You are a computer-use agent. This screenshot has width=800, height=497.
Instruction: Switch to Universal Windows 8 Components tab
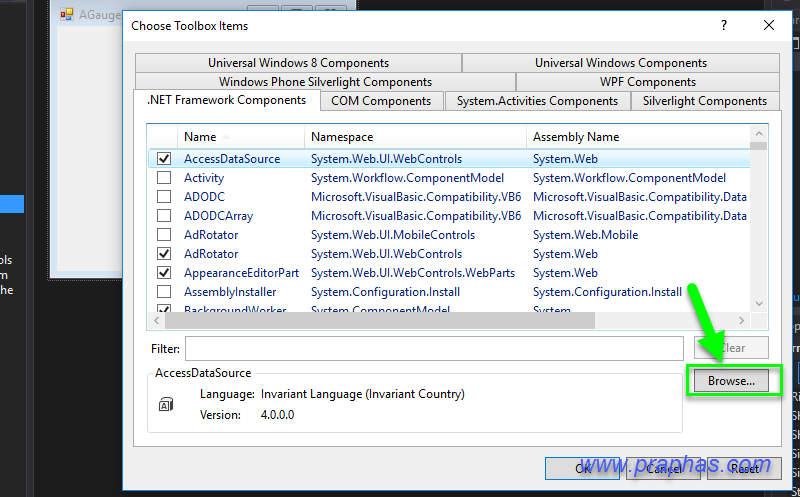[298, 63]
